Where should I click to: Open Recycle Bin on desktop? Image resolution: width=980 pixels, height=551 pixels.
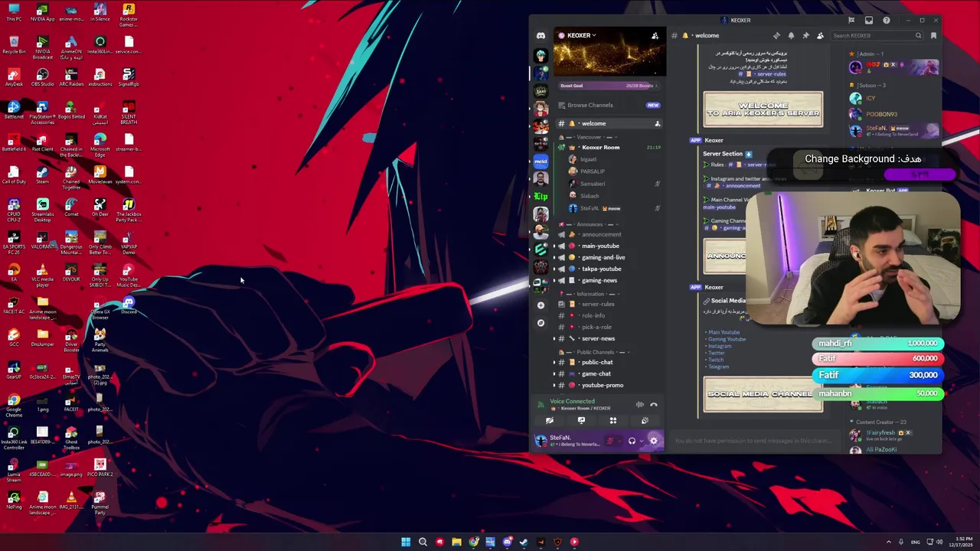(14, 44)
